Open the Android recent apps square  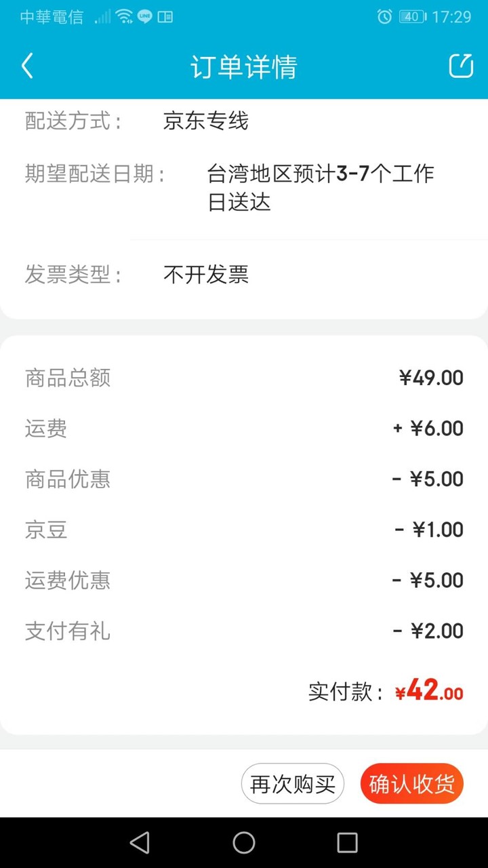347,842
